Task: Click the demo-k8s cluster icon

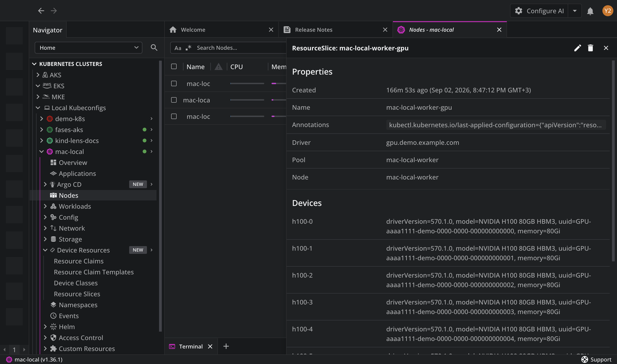Action: pos(50,119)
